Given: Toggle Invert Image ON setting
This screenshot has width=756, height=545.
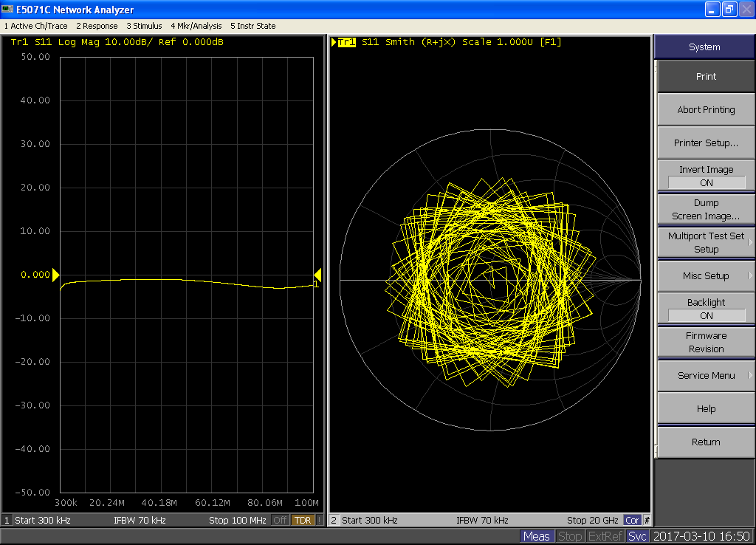Looking at the screenshot, I should click(706, 176).
